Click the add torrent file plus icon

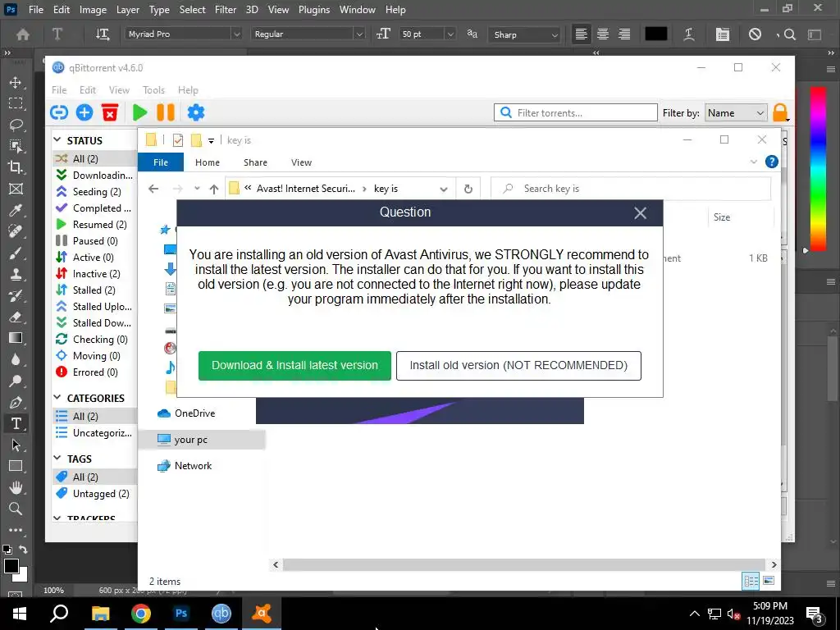(84, 112)
